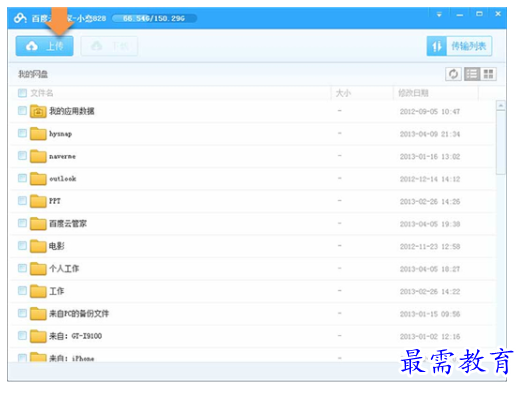Viewport: 522px width, 393px height.
Task: Minimize the Baidu cloud window
Action: click(x=460, y=14)
